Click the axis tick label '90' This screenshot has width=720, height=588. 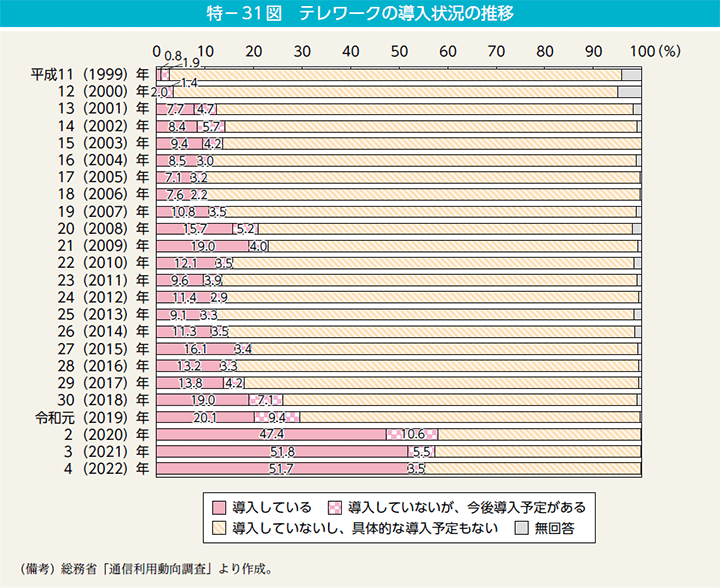pos(593,51)
